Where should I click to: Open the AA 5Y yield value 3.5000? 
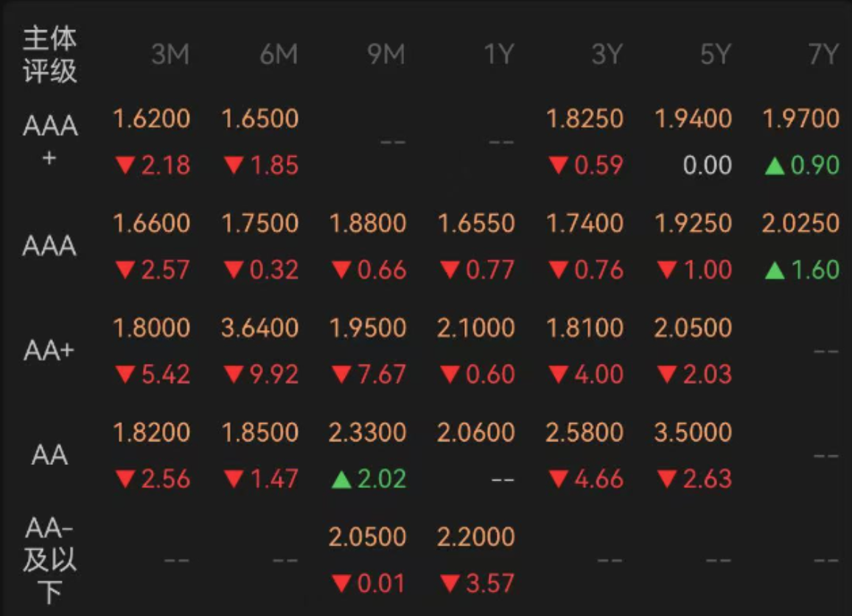(693, 433)
